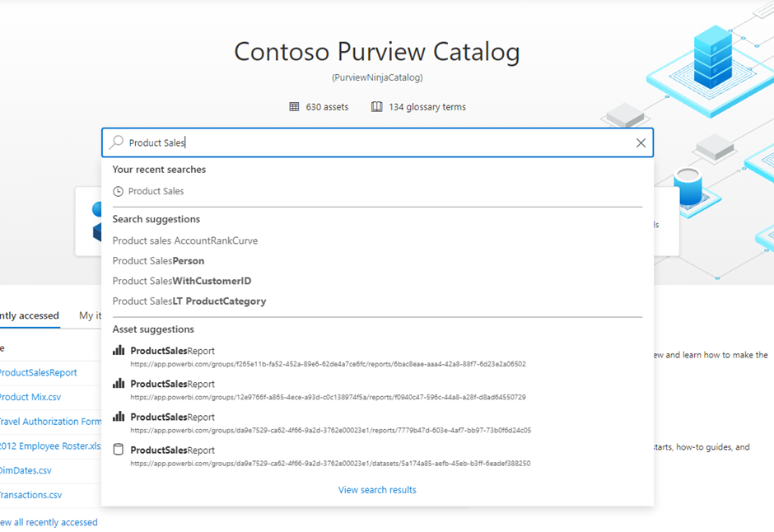The image size is (774, 532).
Task: Click the assets table icon next to 630 assets
Action: tap(294, 107)
